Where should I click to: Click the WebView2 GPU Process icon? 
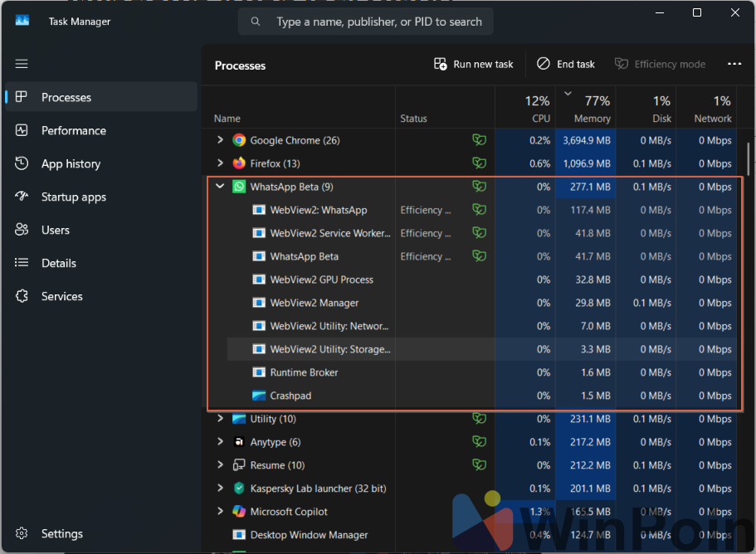click(259, 279)
